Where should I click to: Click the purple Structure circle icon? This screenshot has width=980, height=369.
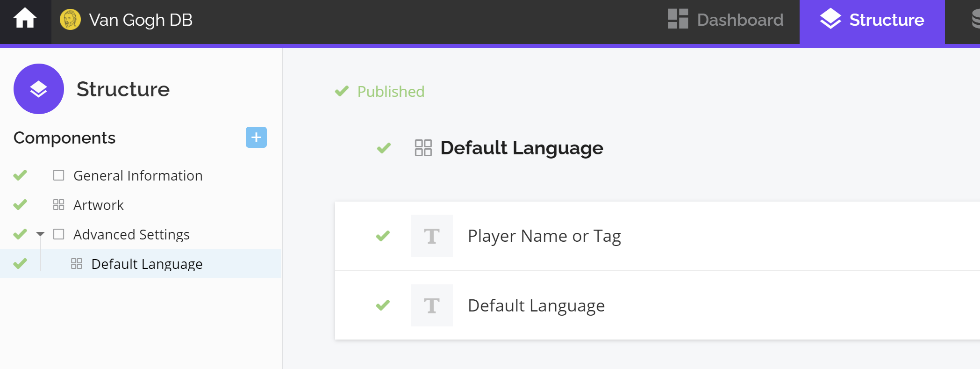point(39,89)
